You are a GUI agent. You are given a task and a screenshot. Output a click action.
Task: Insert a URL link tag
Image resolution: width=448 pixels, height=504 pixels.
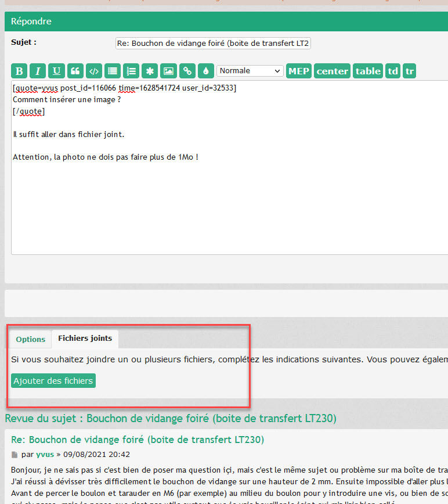pyautogui.click(x=187, y=71)
